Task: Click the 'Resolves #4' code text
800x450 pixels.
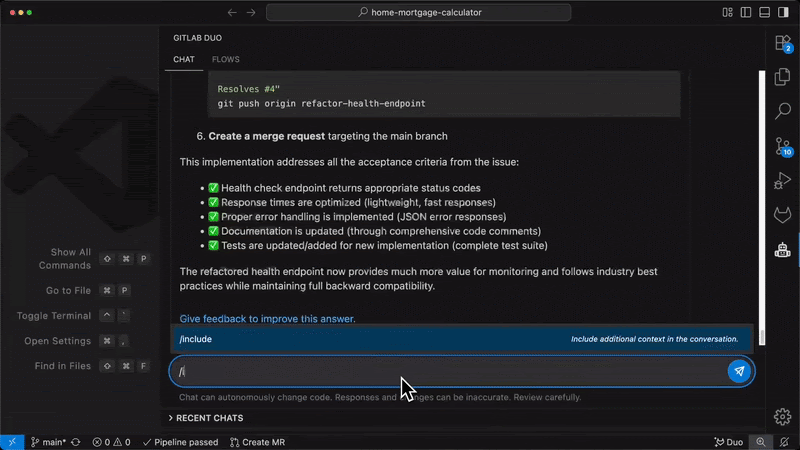Action: point(248,89)
